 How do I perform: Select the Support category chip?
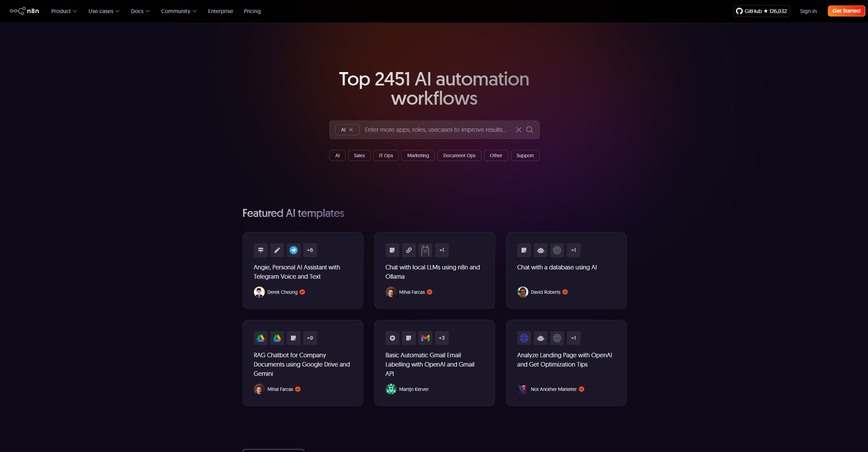[x=525, y=155]
